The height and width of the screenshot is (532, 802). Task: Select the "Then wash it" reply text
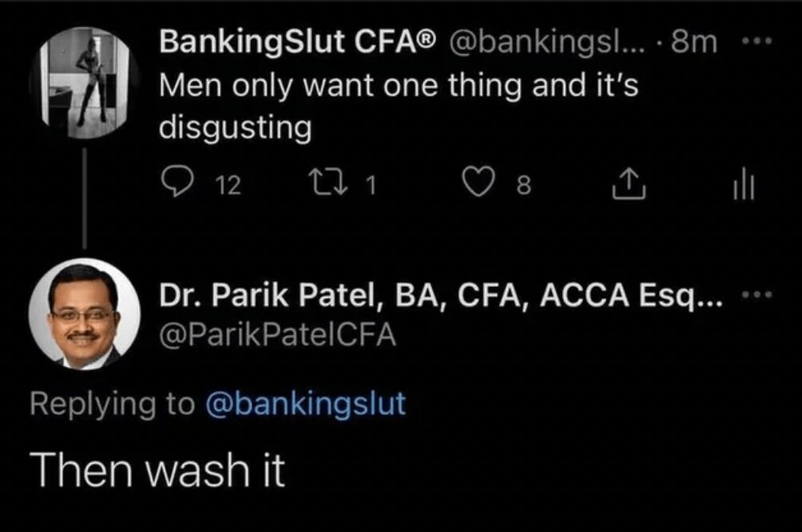[x=157, y=471]
